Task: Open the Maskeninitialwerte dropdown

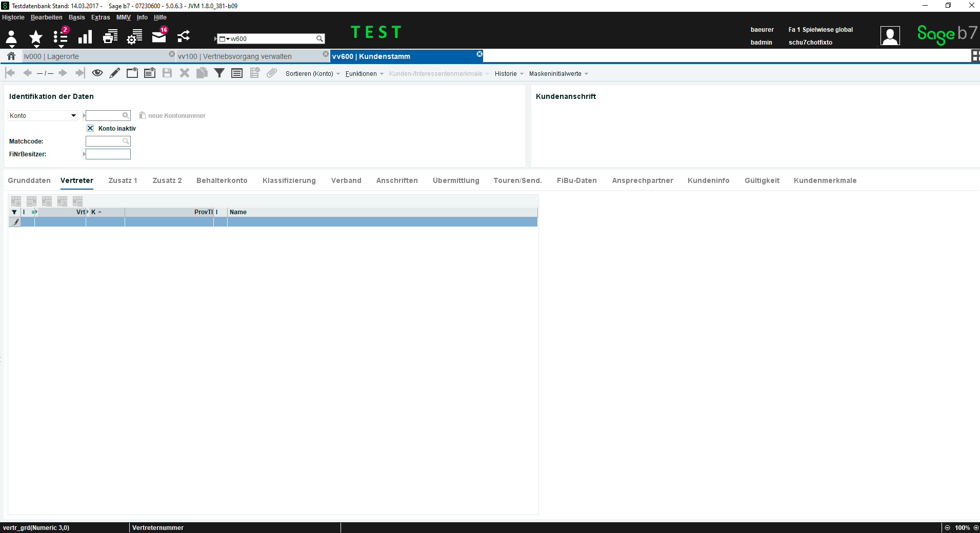Action: click(558, 74)
